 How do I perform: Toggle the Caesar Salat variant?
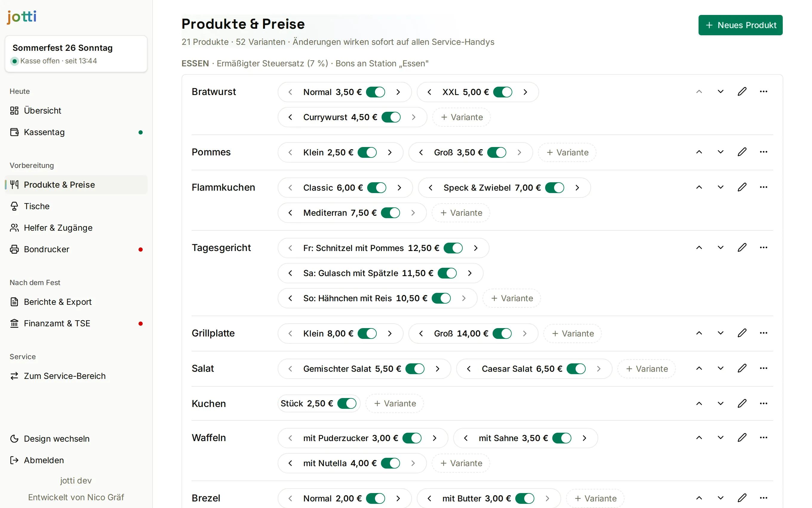coord(576,369)
